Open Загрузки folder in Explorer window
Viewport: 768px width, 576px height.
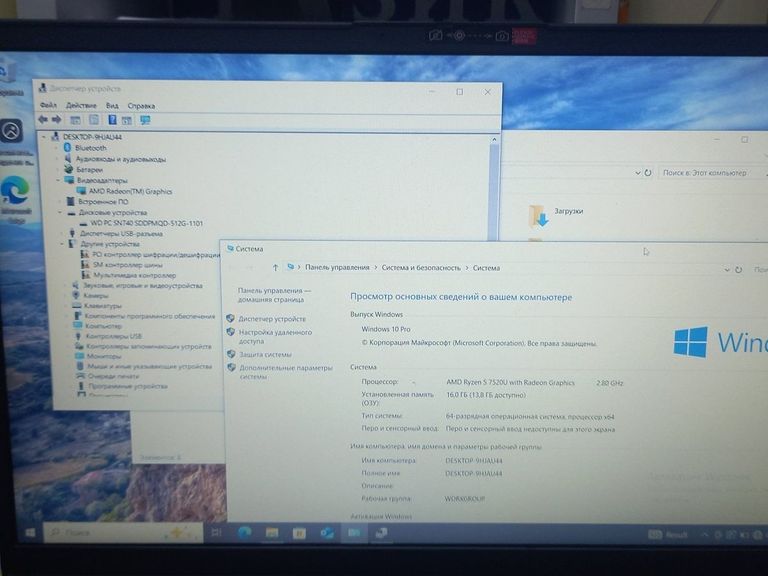coord(557,215)
